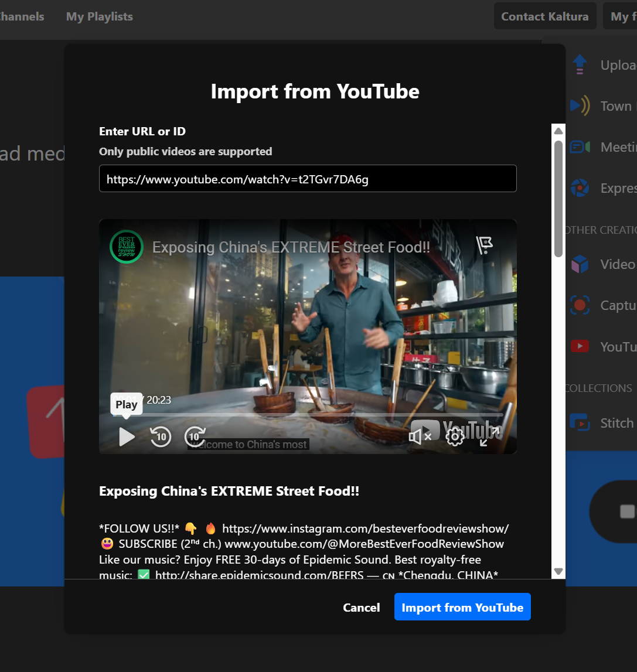Image resolution: width=637 pixels, height=672 pixels.
Task: Cancel the YouTube import dialog
Action: point(361,608)
